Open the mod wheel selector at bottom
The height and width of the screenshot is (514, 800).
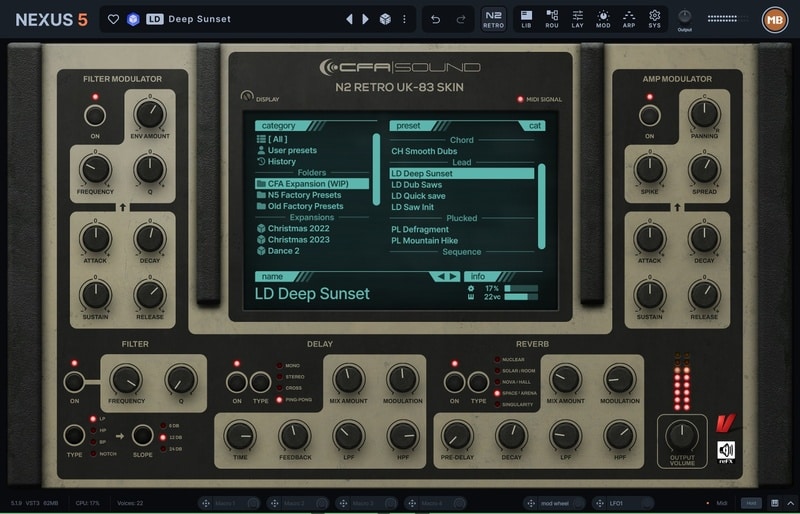pos(553,503)
